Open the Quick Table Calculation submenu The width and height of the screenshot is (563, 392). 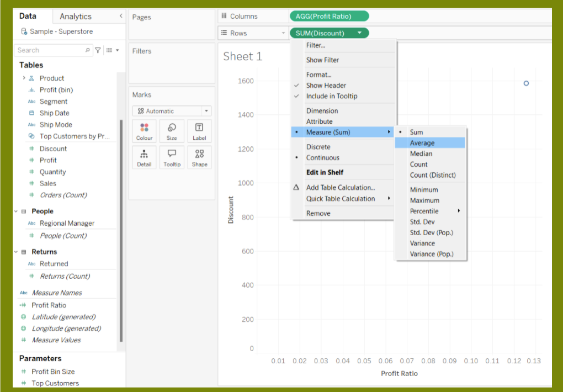pyautogui.click(x=343, y=198)
